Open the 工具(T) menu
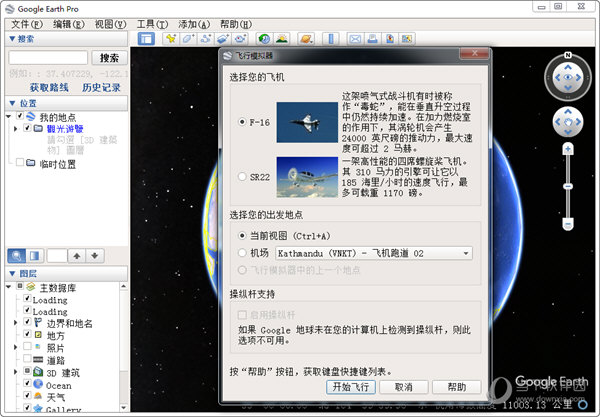Image resolution: width=600 pixels, height=417 pixels. pos(152,24)
